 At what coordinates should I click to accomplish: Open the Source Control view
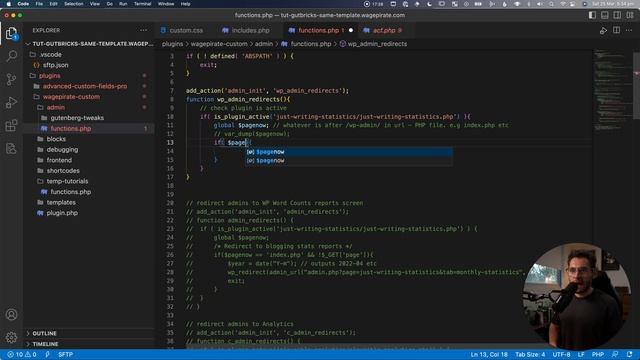point(11,79)
